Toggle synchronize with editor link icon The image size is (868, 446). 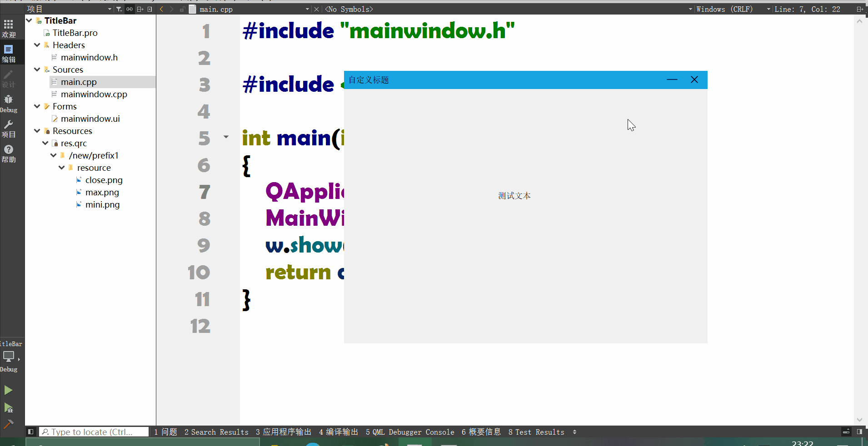(x=130, y=9)
